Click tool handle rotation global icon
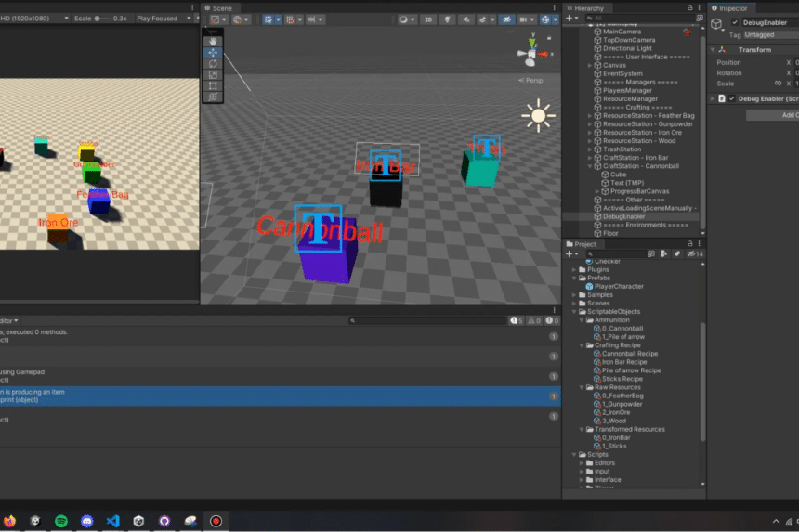799x532 pixels. (240, 19)
